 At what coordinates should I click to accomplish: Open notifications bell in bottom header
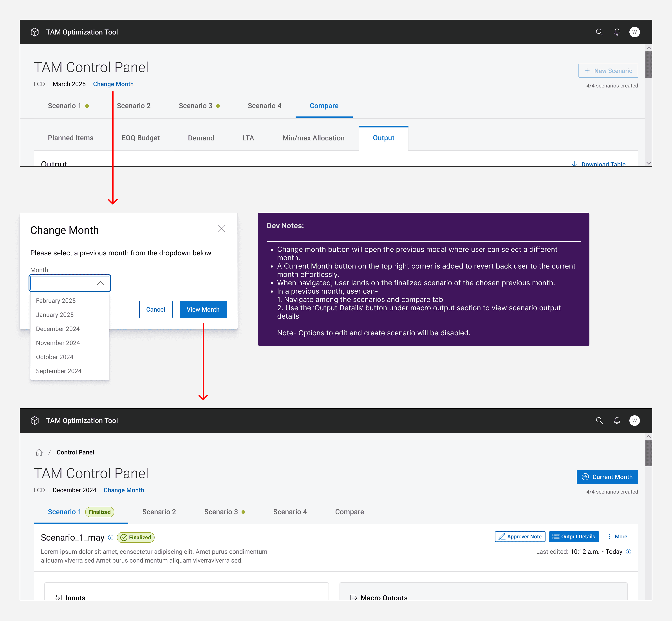tap(617, 420)
